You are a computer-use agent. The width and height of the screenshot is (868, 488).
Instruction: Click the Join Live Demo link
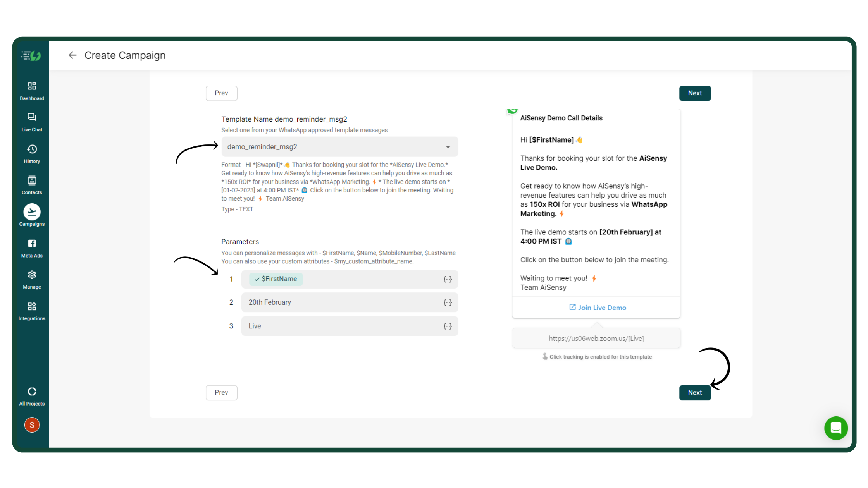coord(597,308)
